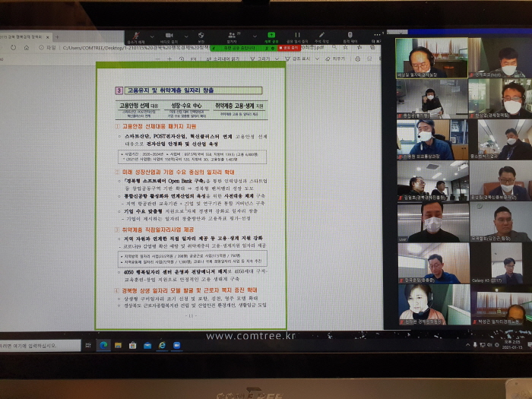Select the open PDF browser tab

[x=24, y=37]
